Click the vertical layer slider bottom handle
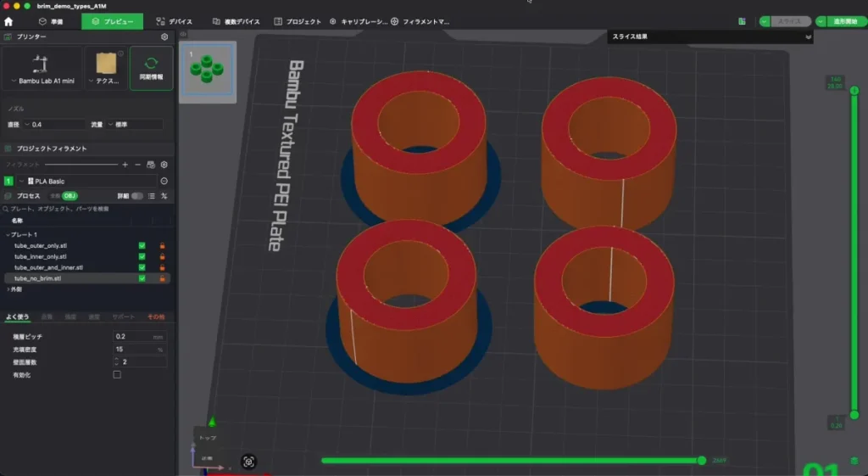The width and height of the screenshot is (868, 476). pyautogui.click(x=854, y=415)
